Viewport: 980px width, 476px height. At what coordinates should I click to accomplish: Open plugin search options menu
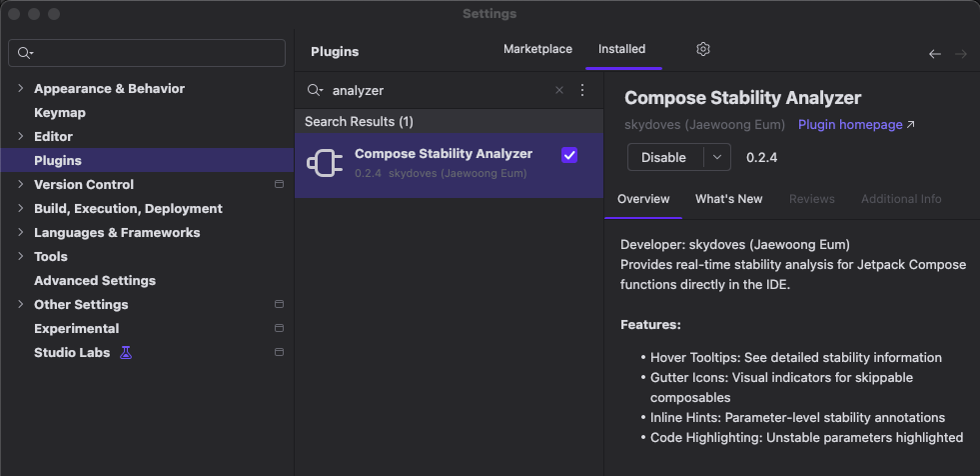(x=582, y=90)
